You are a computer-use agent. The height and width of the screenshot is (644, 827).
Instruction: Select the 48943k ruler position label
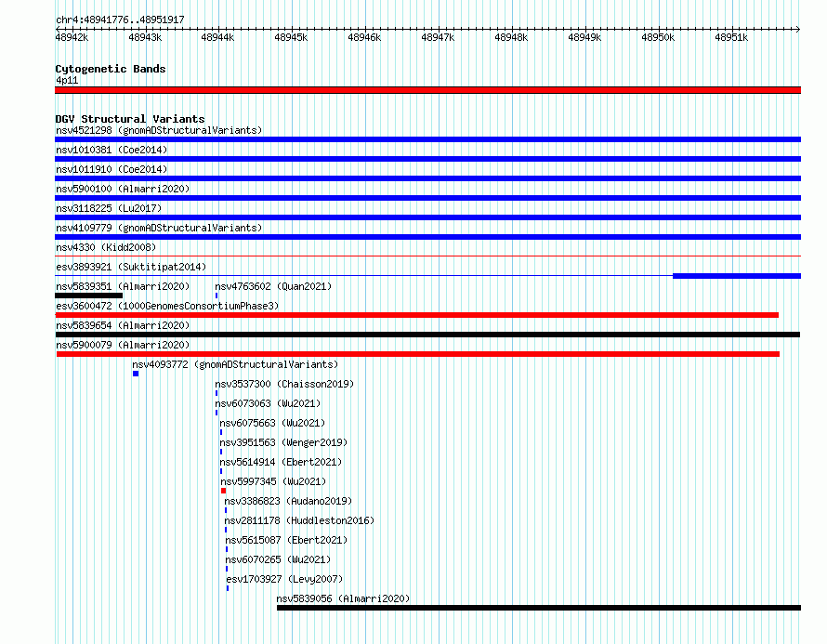click(145, 37)
